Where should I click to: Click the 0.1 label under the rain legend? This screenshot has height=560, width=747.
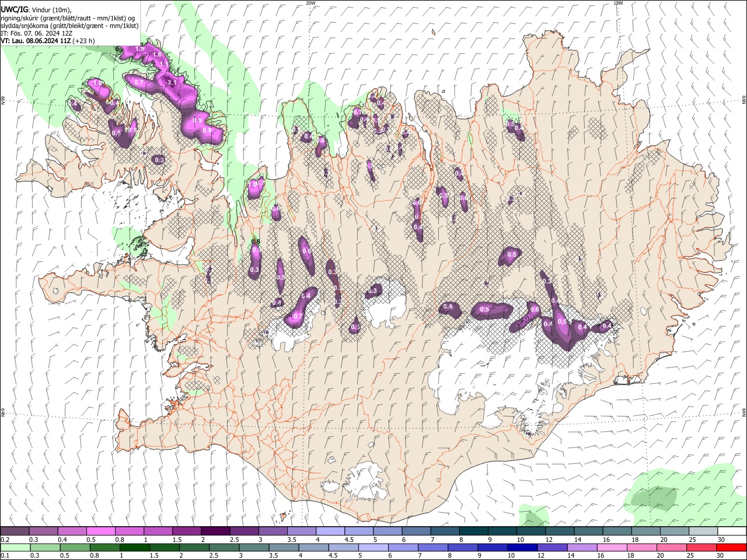[5, 556]
